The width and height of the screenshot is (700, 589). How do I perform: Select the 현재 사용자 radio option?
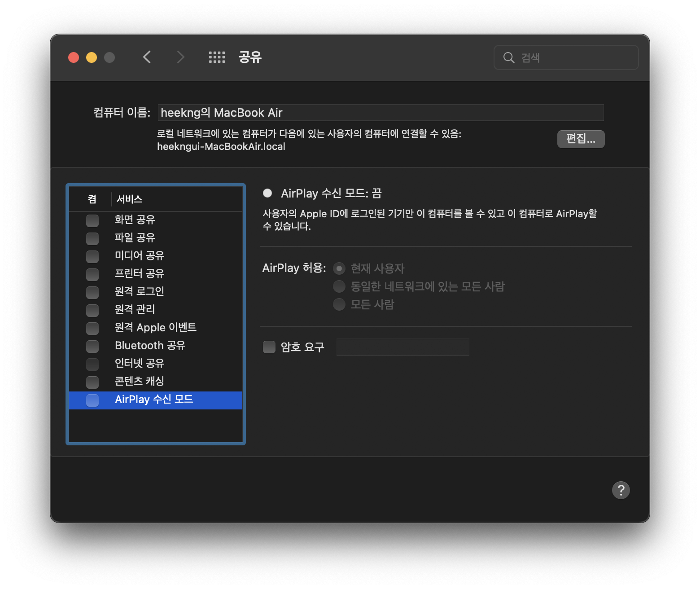340,268
